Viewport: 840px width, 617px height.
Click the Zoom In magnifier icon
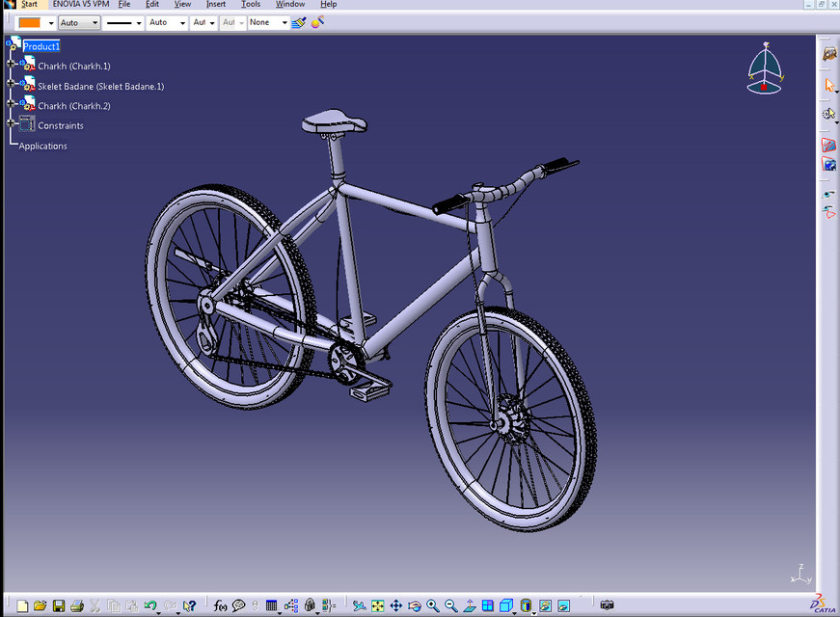point(433,605)
